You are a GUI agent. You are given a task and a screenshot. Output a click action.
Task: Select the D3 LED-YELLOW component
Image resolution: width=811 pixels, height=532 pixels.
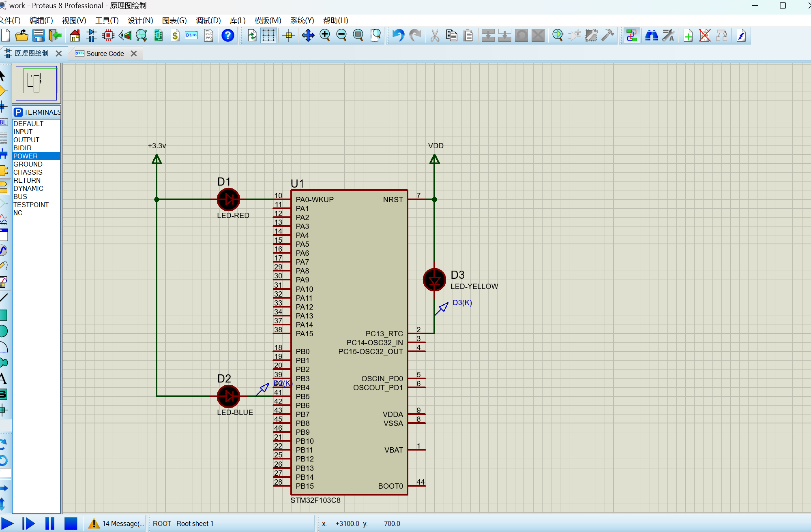[x=434, y=280]
